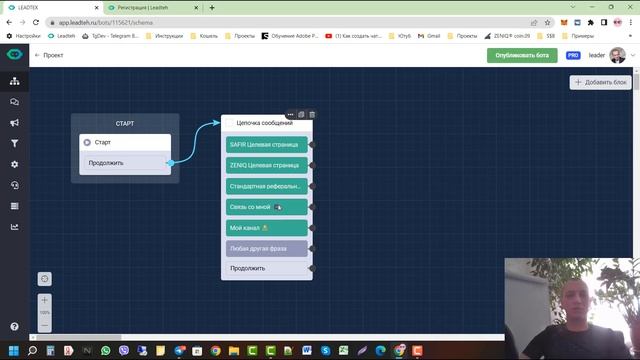Open the Кошель bookmarks folder
The height and width of the screenshot is (360, 640).
pos(204,36)
